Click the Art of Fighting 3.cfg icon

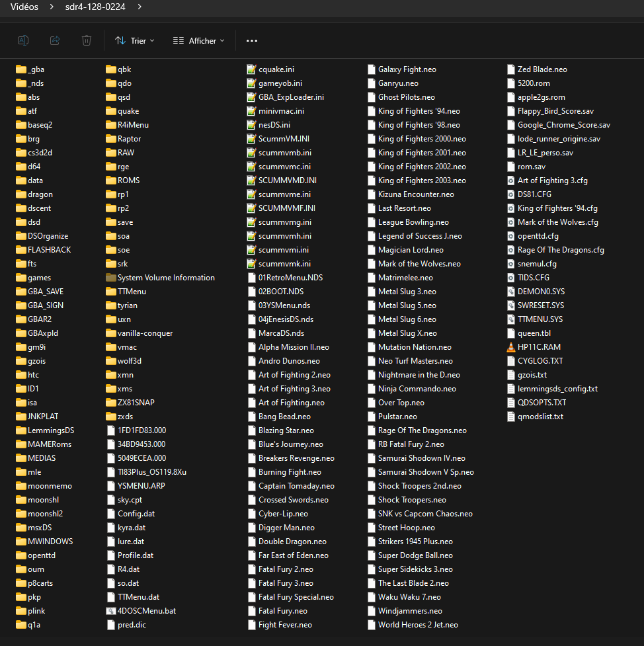(x=511, y=181)
